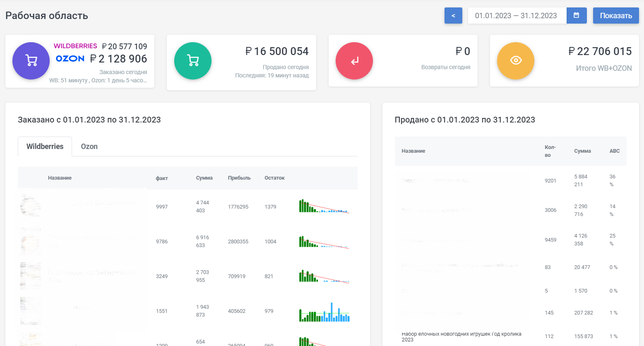
Task: Click the purple shopping cart orders icon
Action: tap(31, 61)
